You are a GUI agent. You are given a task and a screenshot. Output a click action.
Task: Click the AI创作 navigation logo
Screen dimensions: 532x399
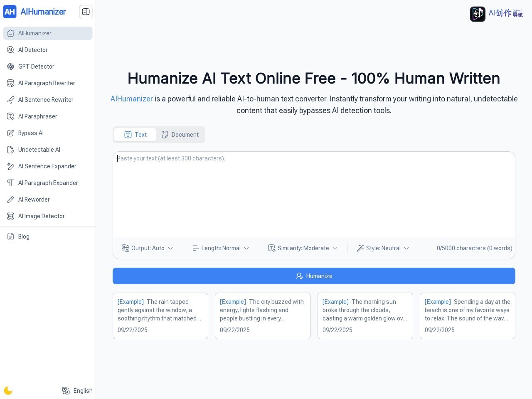(x=496, y=14)
